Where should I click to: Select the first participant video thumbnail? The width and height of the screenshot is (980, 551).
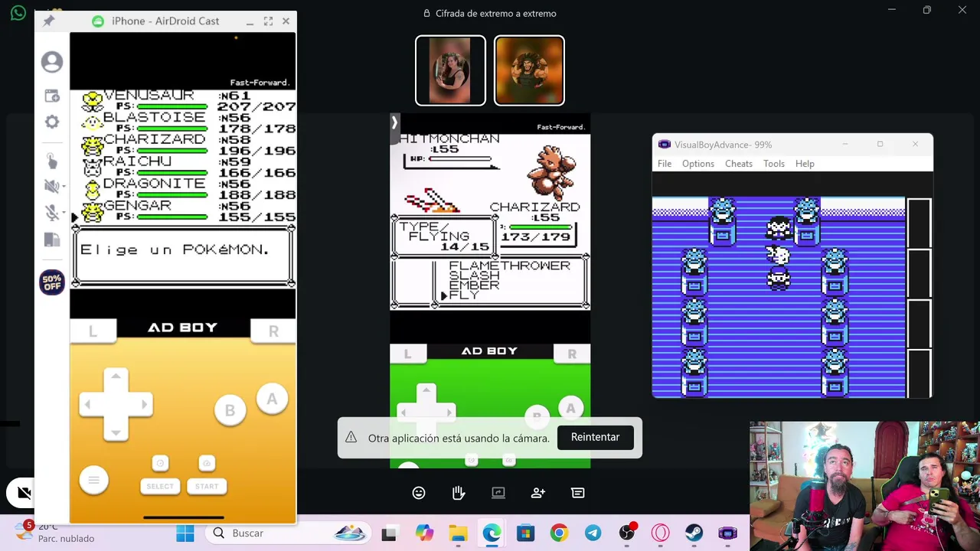[450, 70]
